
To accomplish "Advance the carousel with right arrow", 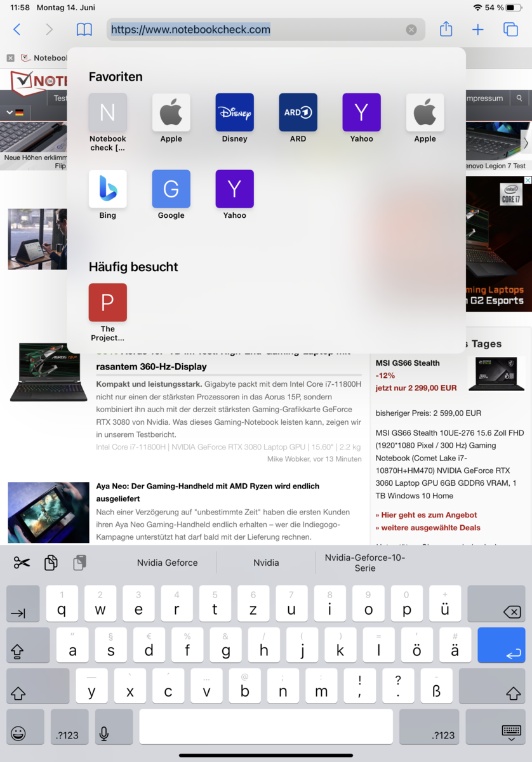I will point(526,144).
